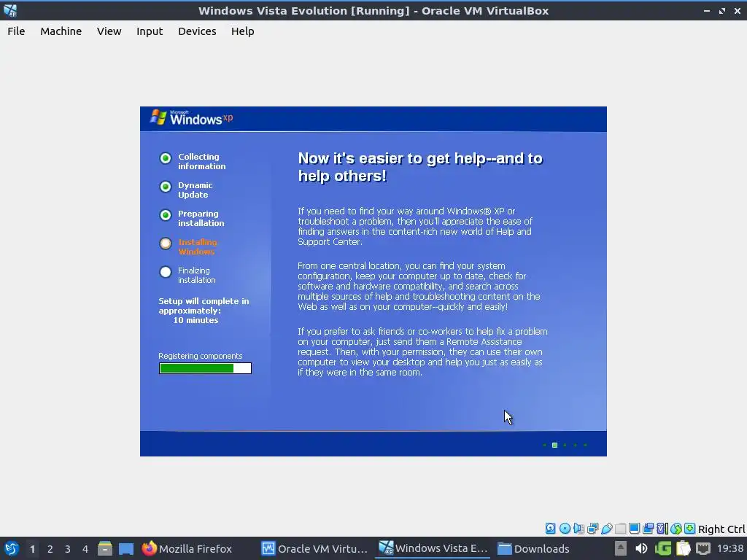Image resolution: width=747 pixels, height=560 pixels.
Task: Click the Right Ctrl host key label
Action: click(x=721, y=529)
